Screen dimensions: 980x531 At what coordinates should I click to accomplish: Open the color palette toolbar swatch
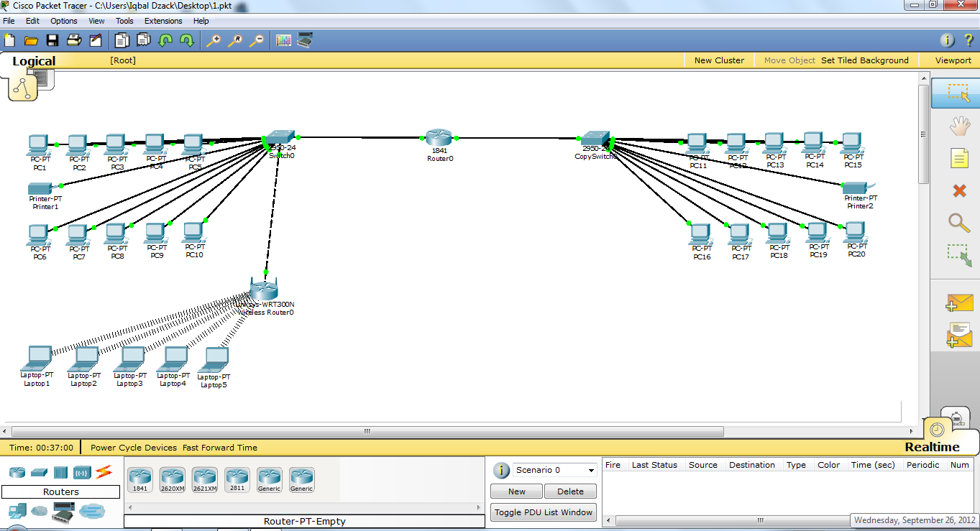click(283, 41)
